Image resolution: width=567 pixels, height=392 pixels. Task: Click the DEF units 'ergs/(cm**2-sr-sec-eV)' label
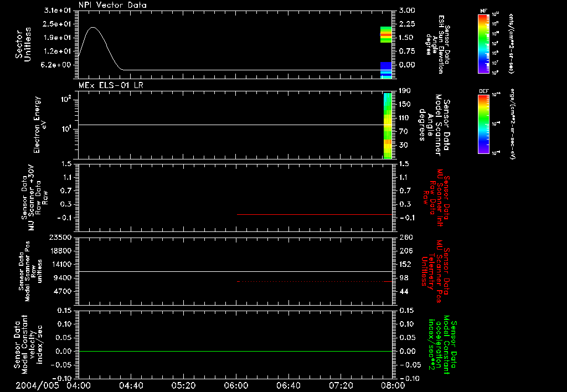[512, 124]
